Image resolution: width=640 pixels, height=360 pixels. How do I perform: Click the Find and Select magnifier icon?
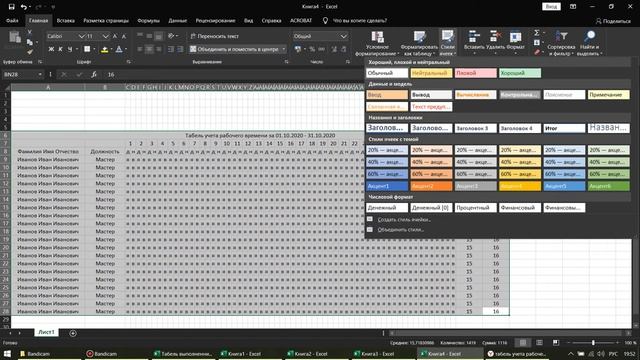[x=589, y=36]
